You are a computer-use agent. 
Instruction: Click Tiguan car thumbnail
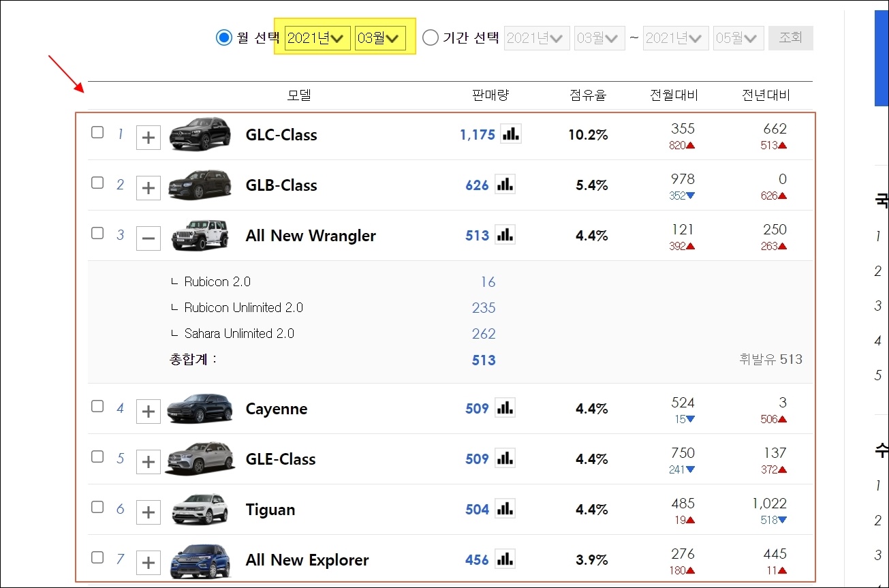(199, 509)
